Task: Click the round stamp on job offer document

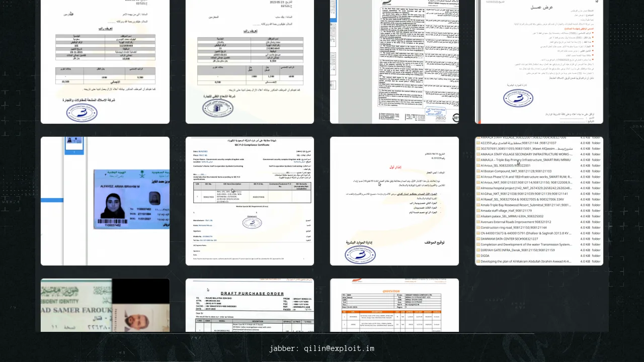Action: pos(518,98)
